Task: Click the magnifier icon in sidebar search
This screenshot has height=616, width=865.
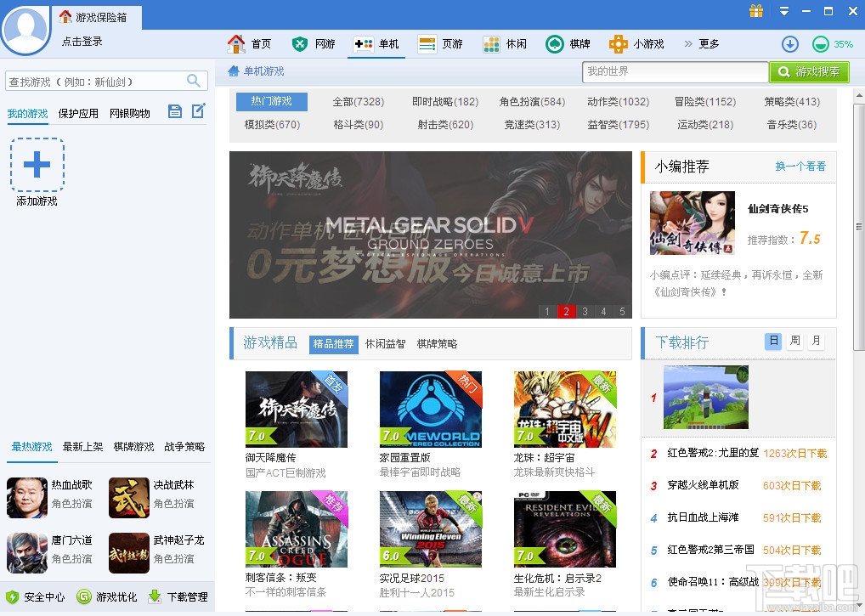Action: [194, 81]
